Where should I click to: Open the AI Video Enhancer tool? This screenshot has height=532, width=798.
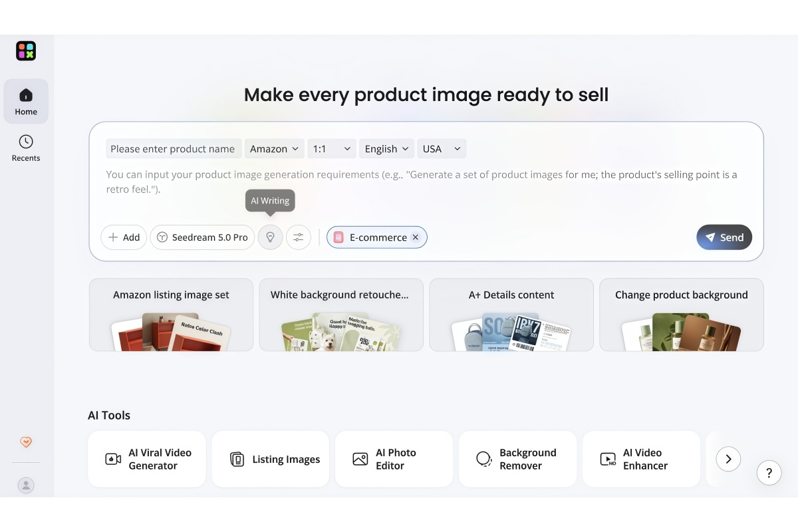[x=642, y=459]
